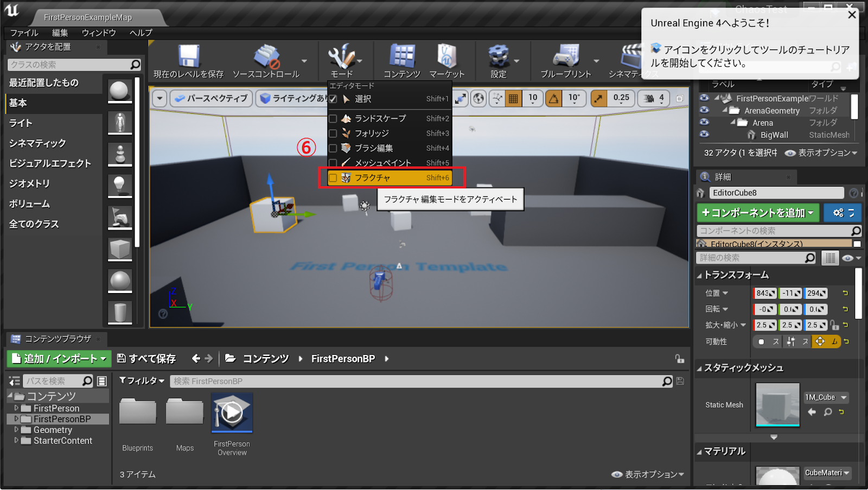Open the Source Control toolbar icon
Viewport: 868px width, 490px height.
click(266, 57)
